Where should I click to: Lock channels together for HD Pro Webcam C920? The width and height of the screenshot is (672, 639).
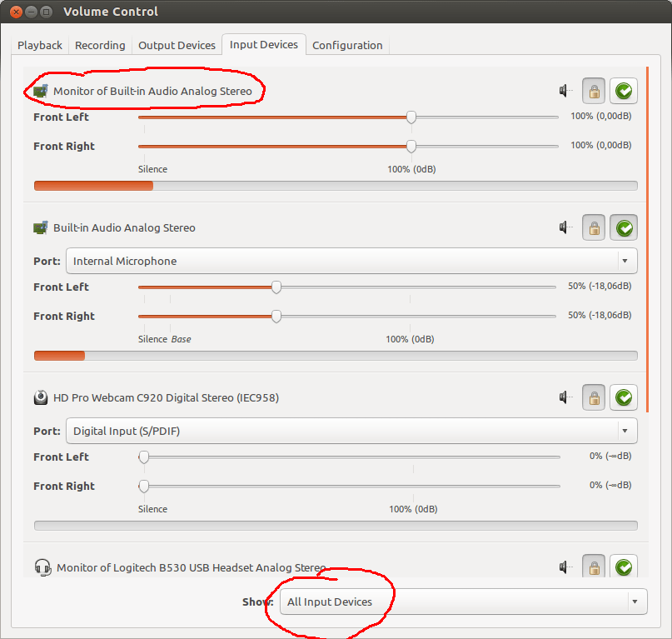[593, 397]
